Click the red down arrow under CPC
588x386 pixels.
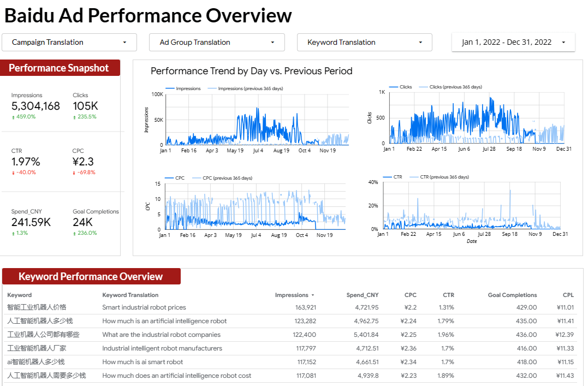point(74,173)
